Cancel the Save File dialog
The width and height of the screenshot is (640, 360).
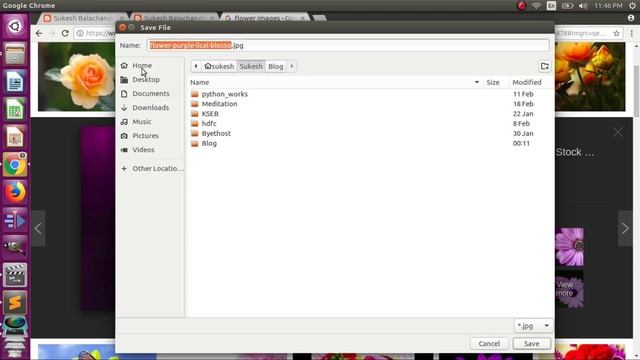click(x=489, y=344)
